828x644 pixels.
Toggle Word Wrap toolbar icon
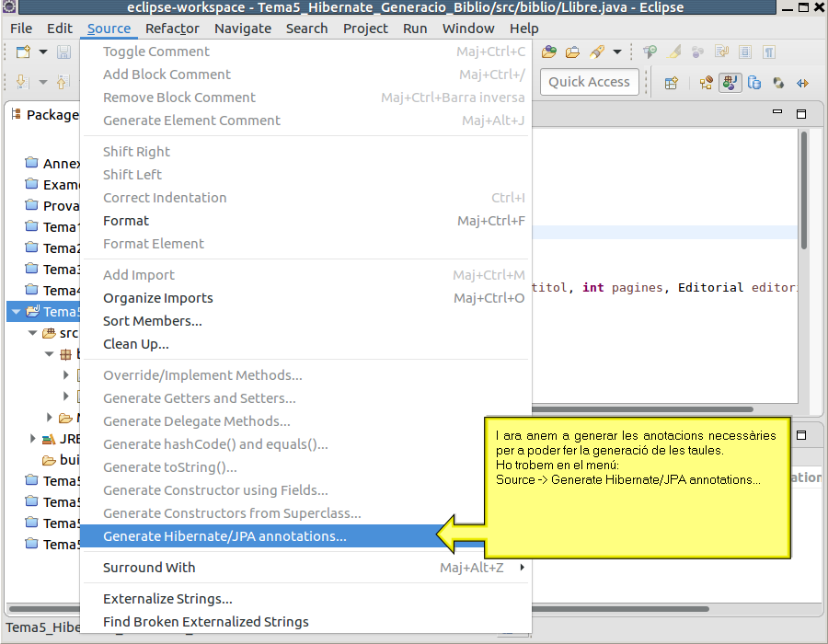point(721,52)
